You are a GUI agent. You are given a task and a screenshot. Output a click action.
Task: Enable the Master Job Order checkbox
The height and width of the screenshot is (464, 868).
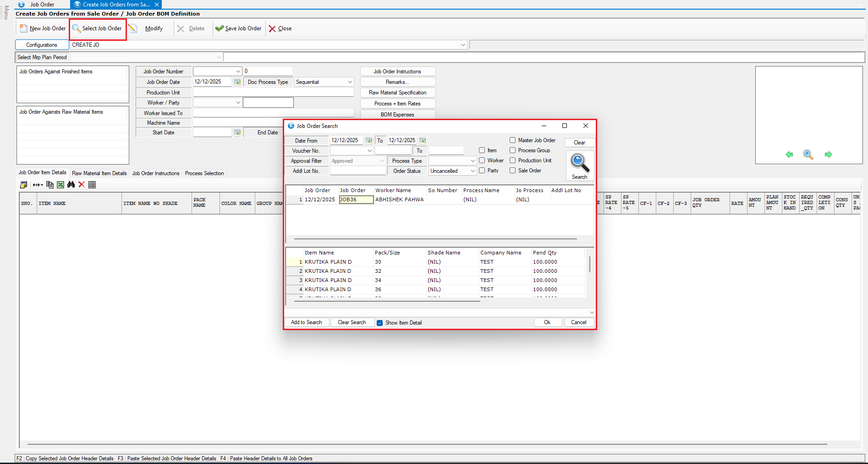(513, 140)
